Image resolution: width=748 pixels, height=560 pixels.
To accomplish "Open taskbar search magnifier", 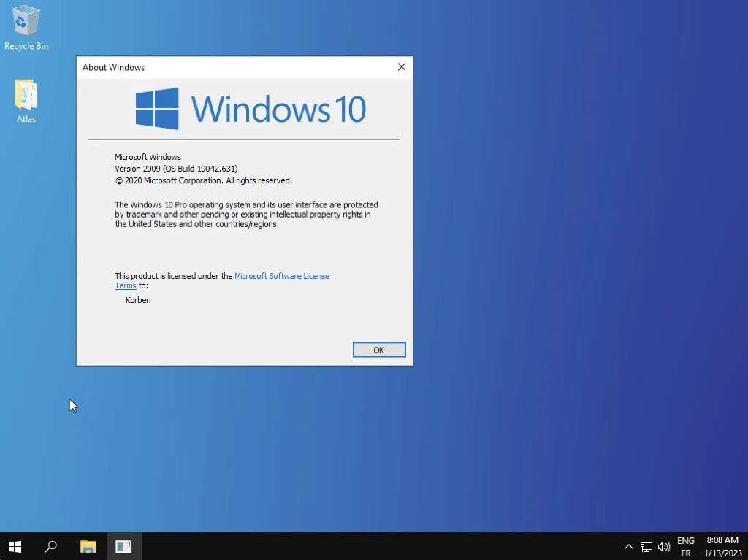I will (x=50, y=547).
